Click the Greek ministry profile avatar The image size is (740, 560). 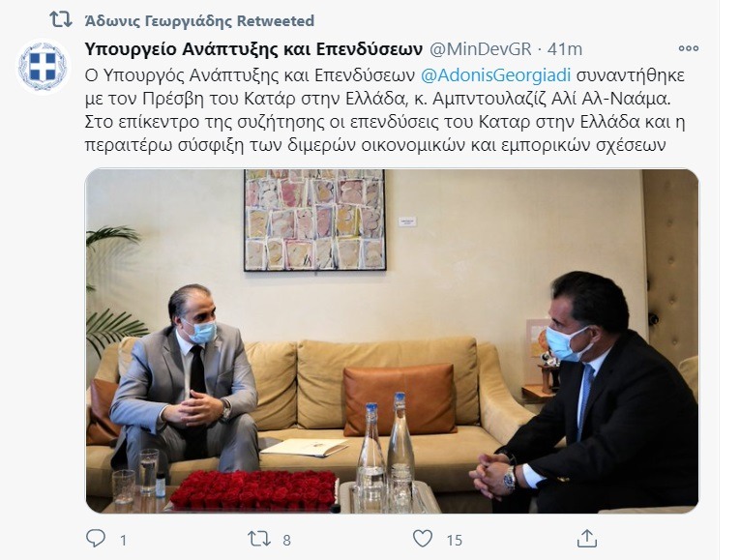pyautogui.click(x=43, y=67)
